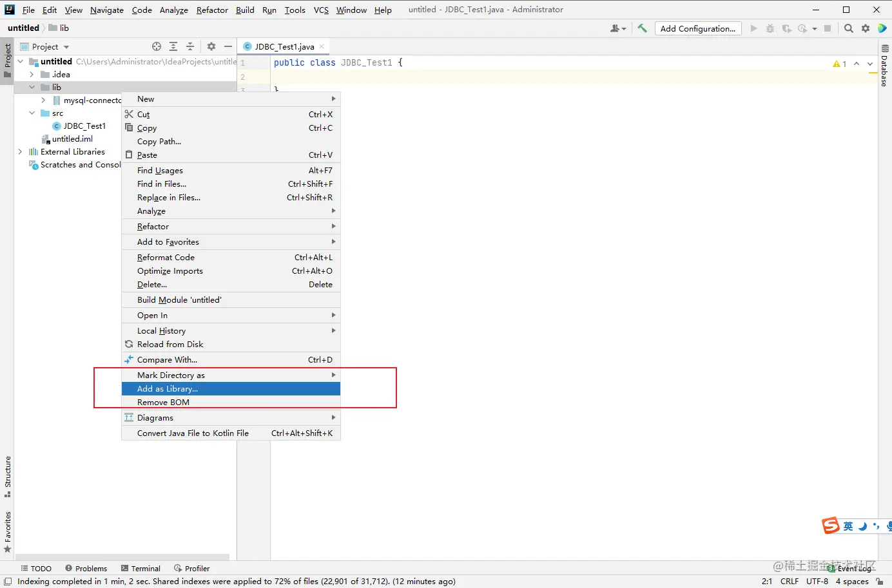892x588 pixels.
Task: Open the Database tool window
Action: click(x=885, y=65)
